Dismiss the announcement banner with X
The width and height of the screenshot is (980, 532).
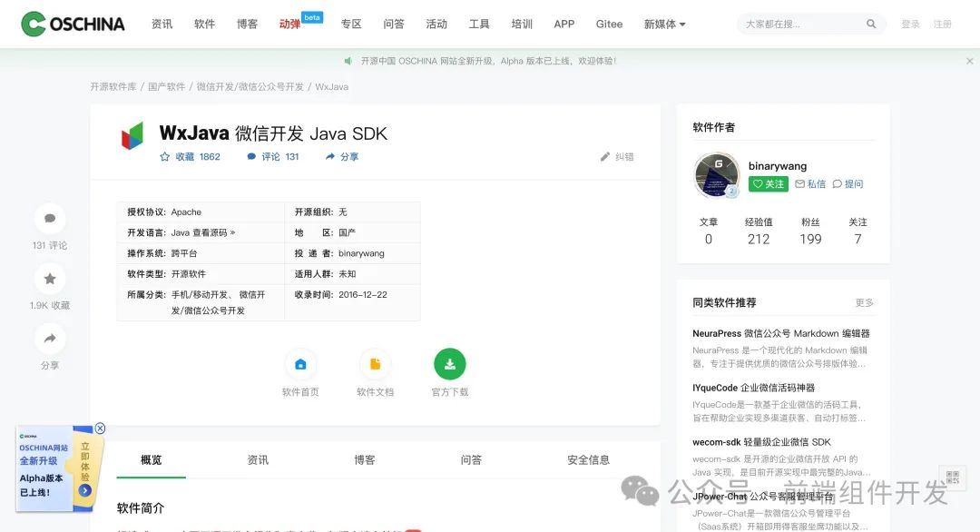[x=969, y=61]
